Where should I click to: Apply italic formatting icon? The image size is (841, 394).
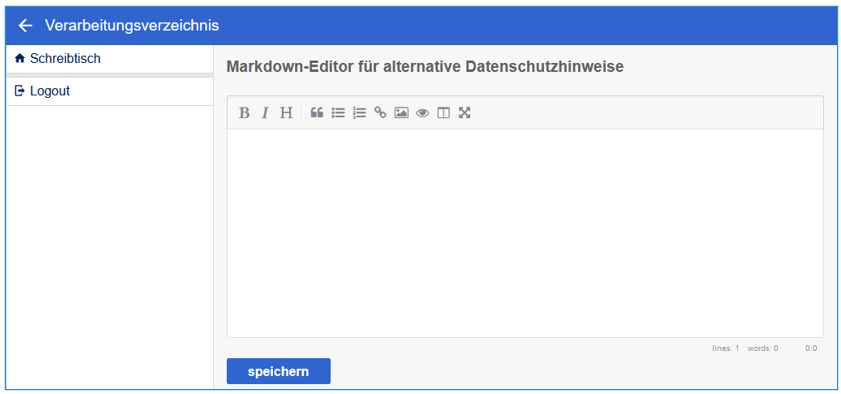point(264,113)
